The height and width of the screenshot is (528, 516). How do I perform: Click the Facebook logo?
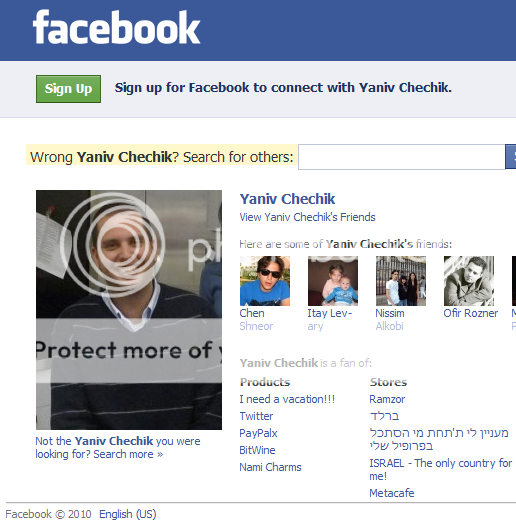coord(117,27)
